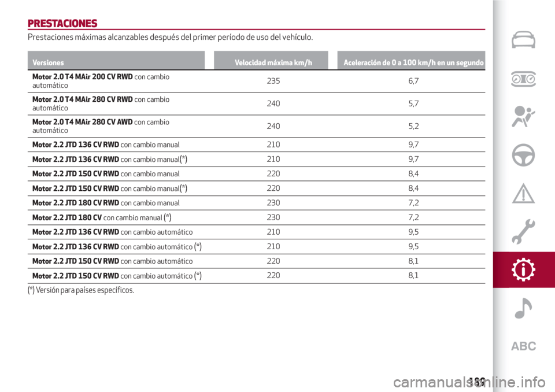Click the PRESTACIONES heading
The height and width of the screenshot is (392, 555).
pyautogui.click(x=62, y=23)
